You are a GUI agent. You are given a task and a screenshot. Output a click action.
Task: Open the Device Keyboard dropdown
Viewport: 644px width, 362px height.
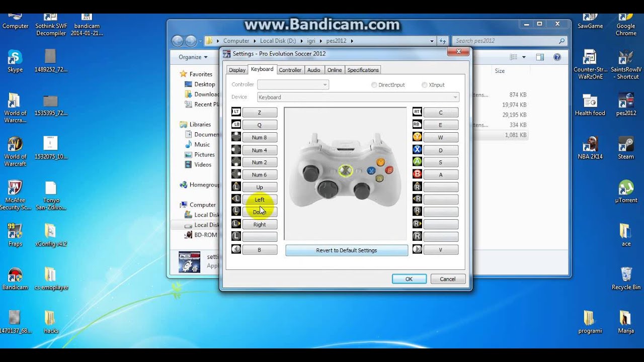click(358, 97)
